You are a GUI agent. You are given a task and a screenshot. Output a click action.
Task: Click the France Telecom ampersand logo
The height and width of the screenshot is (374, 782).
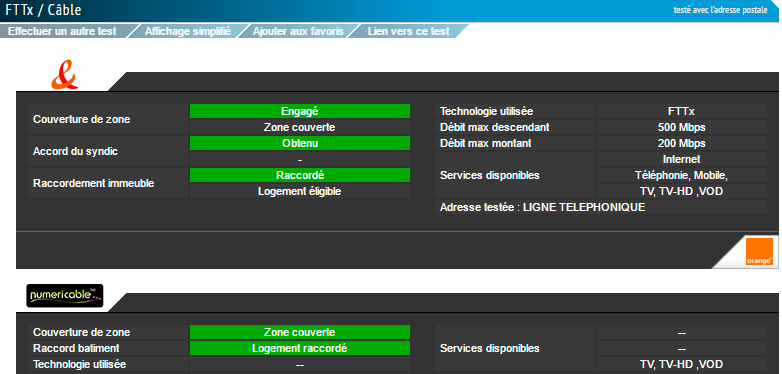pyautogui.click(x=65, y=75)
